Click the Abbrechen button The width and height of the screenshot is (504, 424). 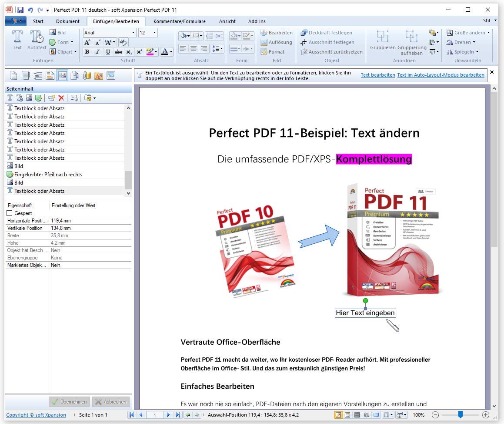[111, 402]
